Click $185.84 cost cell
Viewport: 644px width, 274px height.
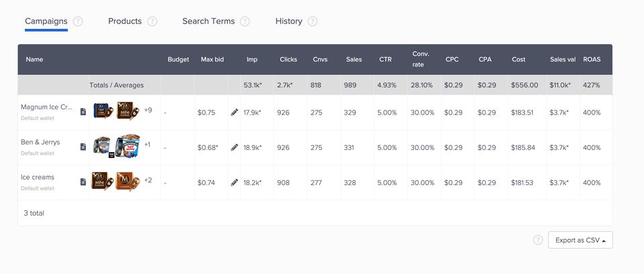[523, 147]
